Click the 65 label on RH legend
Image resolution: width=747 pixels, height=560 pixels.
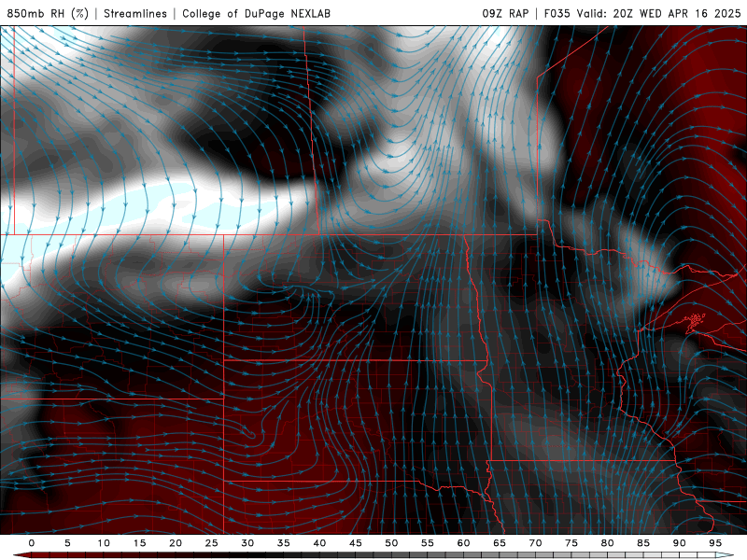coord(500,543)
